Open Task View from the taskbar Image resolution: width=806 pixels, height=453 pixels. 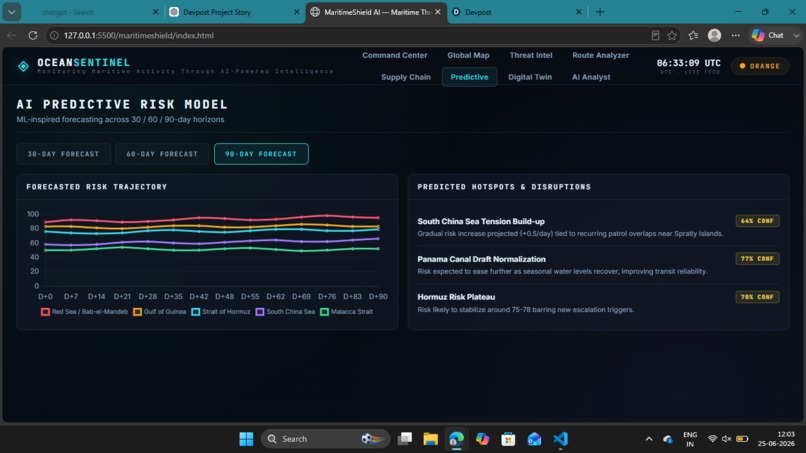(x=405, y=439)
